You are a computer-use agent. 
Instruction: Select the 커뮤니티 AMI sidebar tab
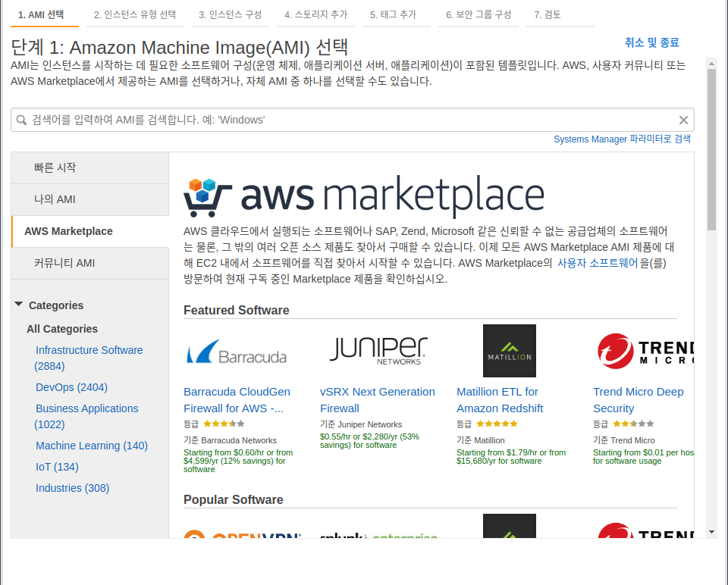click(x=90, y=264)
